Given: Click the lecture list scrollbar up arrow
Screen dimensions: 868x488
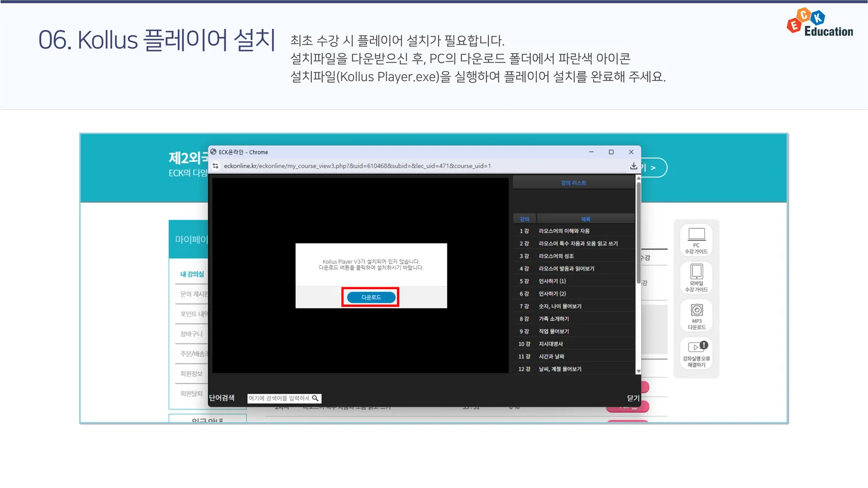Looking at the screenshot, I should tap(638, 179).
